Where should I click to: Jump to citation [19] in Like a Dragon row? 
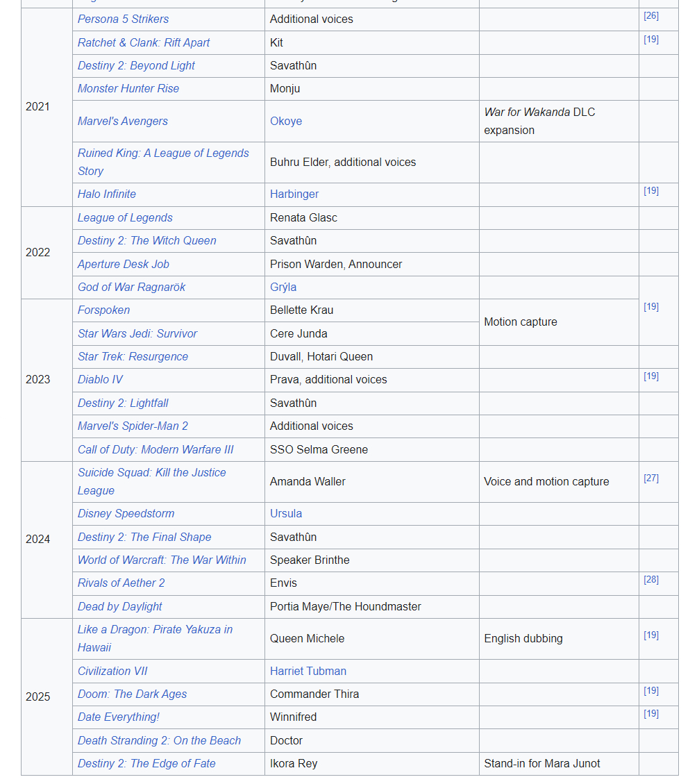point(651,635)
